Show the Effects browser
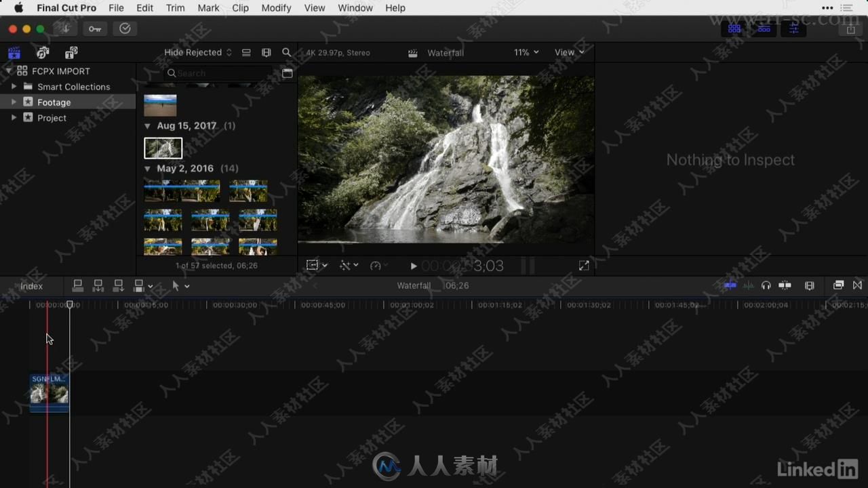This screenshot has height=488, width=868. click(838, 285)
